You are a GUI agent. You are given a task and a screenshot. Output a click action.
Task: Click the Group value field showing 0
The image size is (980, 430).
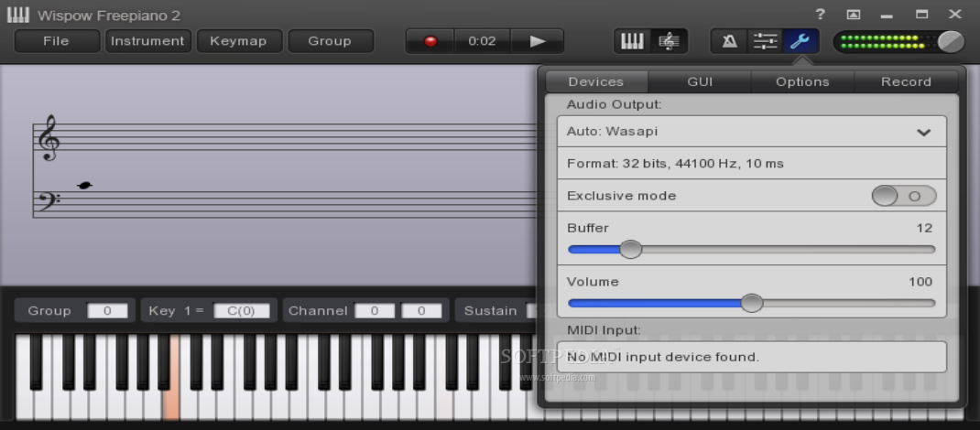(x=107, y=311)
